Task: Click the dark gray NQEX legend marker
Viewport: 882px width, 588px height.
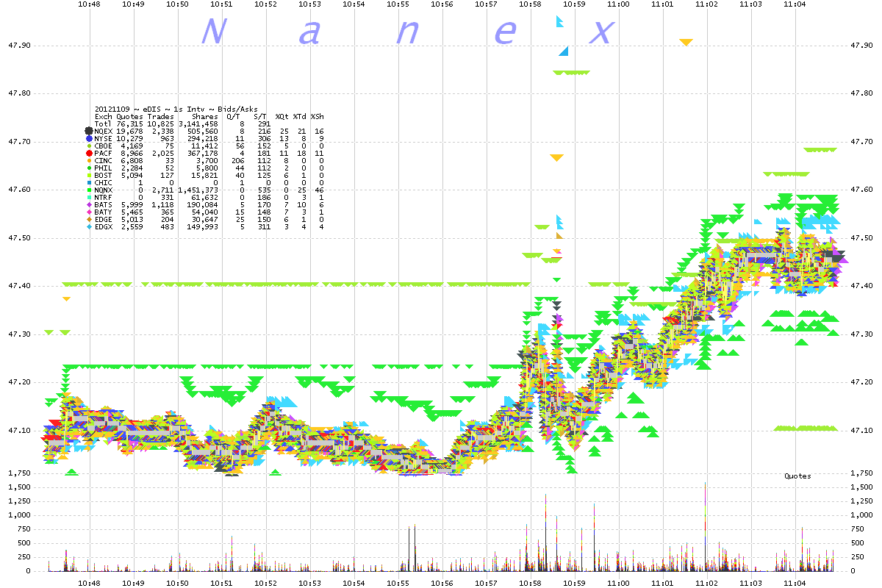Action: [89, 131]
